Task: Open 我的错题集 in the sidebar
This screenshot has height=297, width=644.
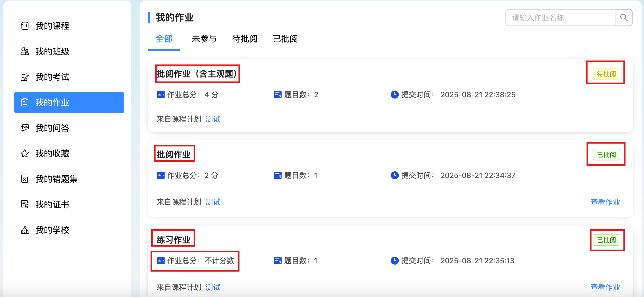Action: [x=56, y=179]
